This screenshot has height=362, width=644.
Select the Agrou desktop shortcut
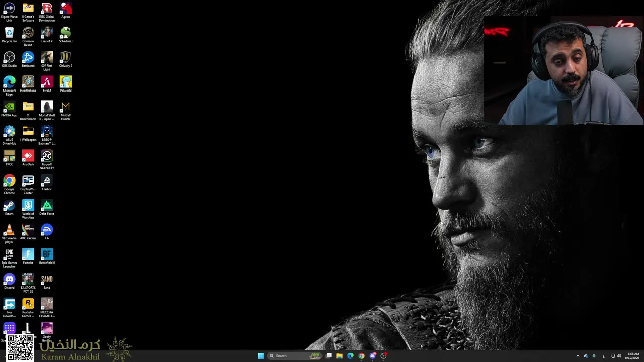[x=66, y=11]
